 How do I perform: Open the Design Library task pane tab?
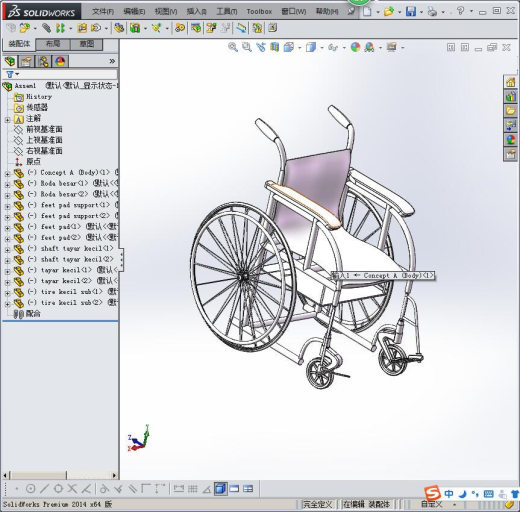click(510, 96)
